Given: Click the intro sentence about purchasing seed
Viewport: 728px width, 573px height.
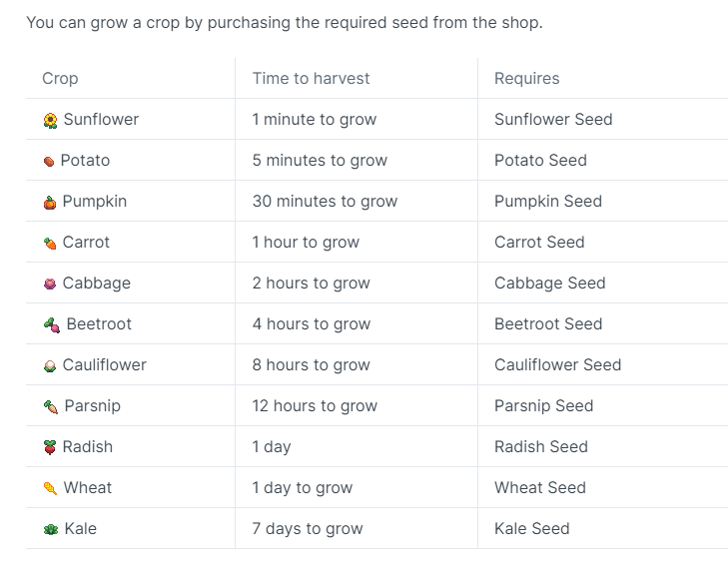Looking at the screenshot, I should click(285, 22).
